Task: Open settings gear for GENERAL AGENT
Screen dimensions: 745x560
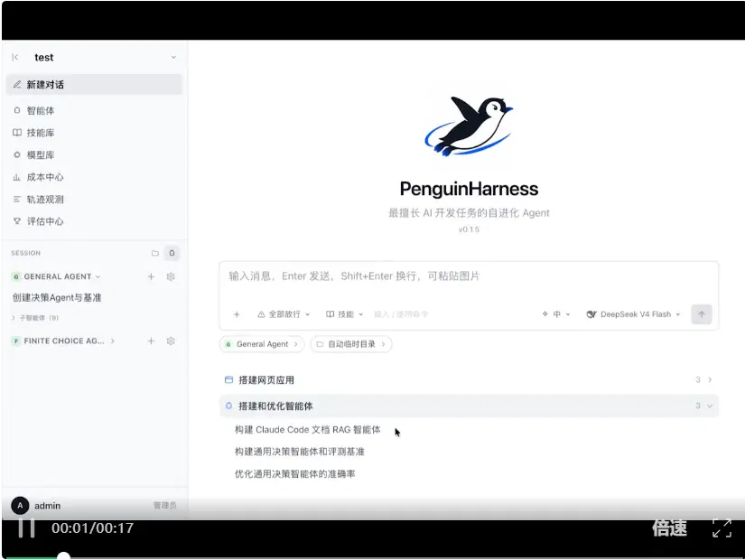Action: tap(171, 276)
